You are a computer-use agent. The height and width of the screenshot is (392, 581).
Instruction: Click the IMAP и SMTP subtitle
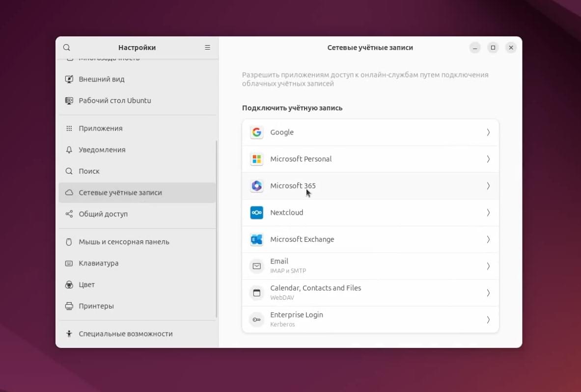point(288,271)
